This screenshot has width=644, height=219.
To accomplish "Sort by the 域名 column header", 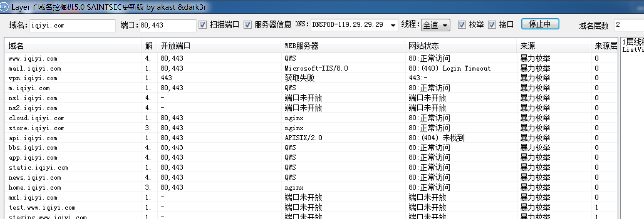I will [73, 46].
